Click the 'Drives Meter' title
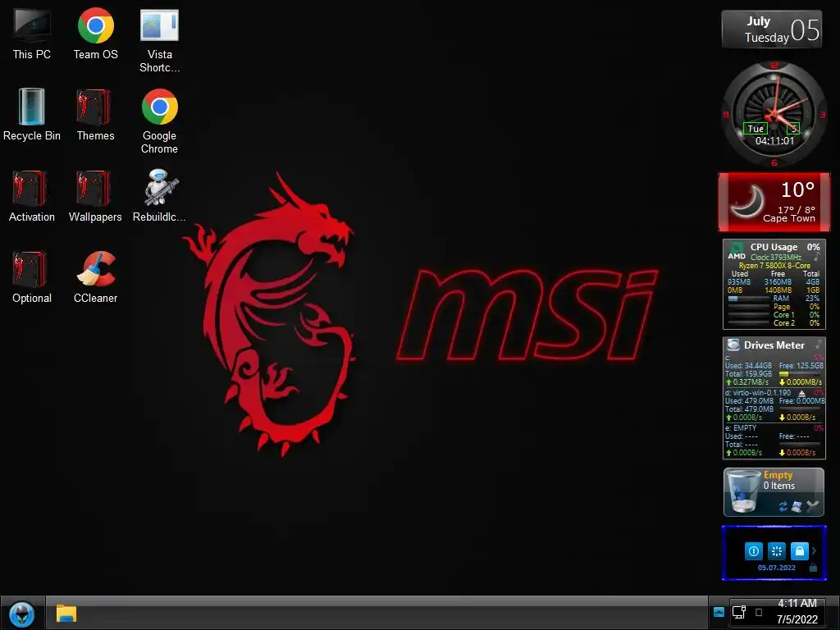This screenshot has width=840, height=630. click(x=774, y=345)
